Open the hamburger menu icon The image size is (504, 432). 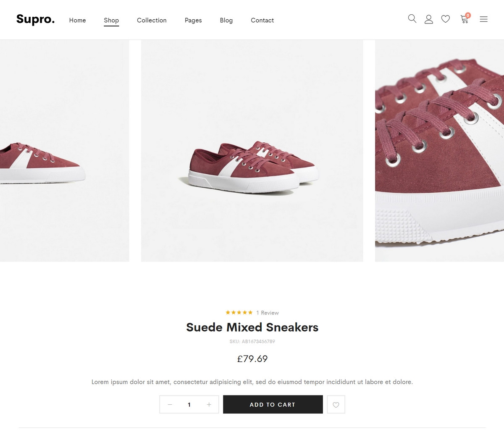click(x=484, y=19)
